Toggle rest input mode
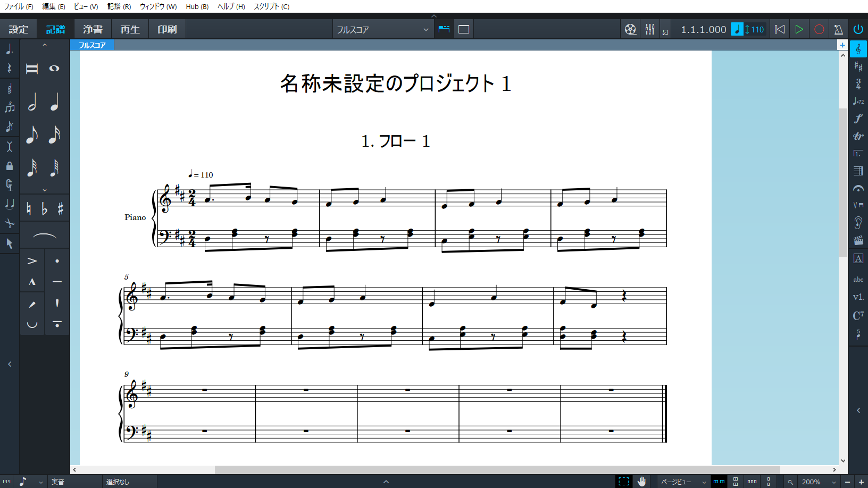This screenshot has height=488, width=868. 10,68
